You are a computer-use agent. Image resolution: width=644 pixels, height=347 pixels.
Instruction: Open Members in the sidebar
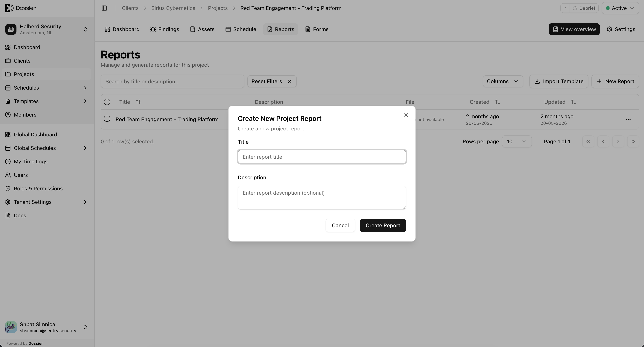(47, 115)
